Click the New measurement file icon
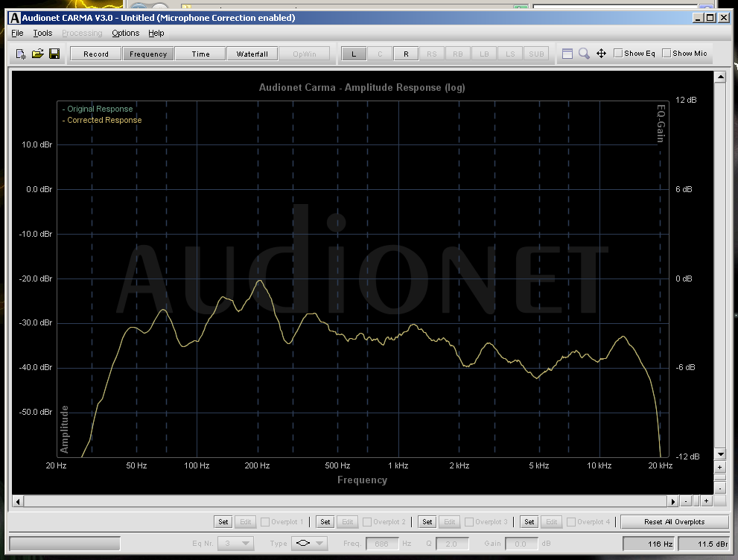This screenshot has height=560, width=738. pos(21,54)
